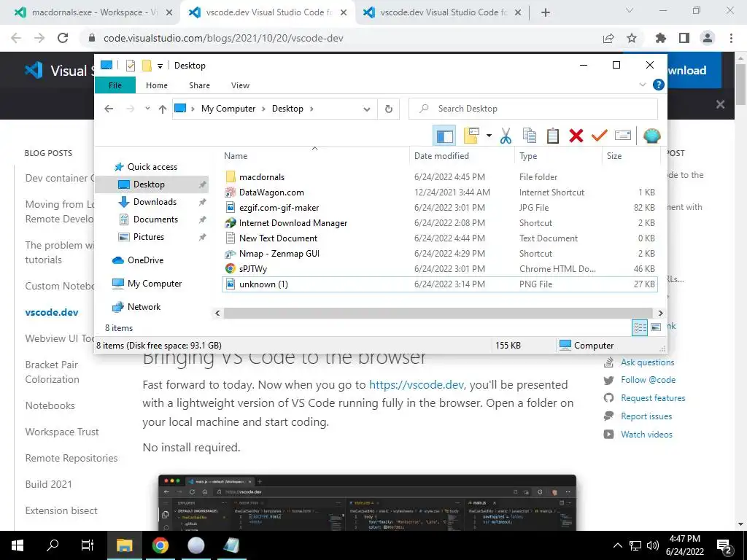The width and height of the screenshot is (747, 560).
Task: Sort by the Type column header
Action: point(558,156)
